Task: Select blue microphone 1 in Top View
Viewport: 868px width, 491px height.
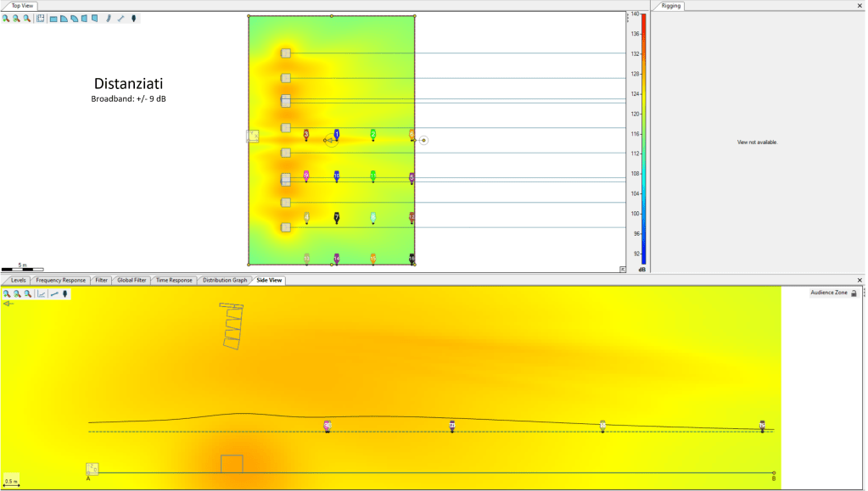Action: coord(337,135)
